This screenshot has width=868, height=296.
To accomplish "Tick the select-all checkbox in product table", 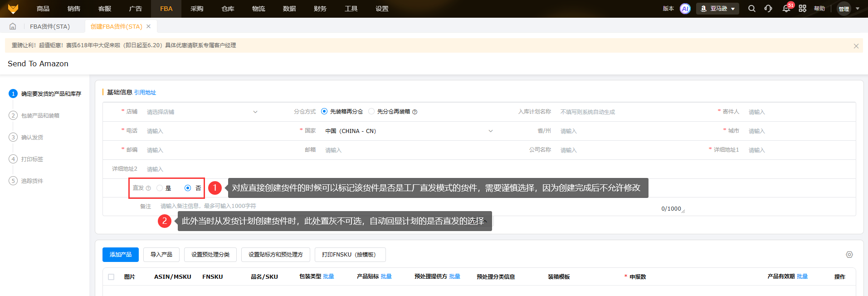I will click(111, 276).
